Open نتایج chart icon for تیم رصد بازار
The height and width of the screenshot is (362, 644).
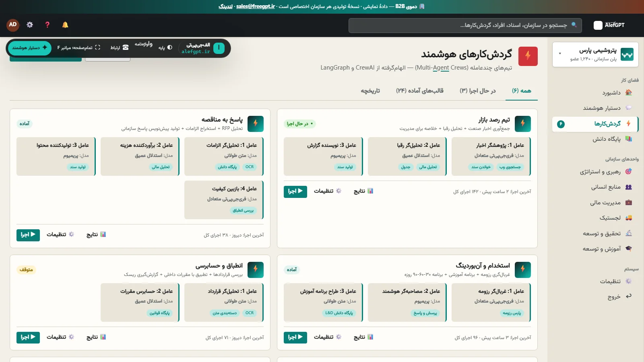[363, 191]
